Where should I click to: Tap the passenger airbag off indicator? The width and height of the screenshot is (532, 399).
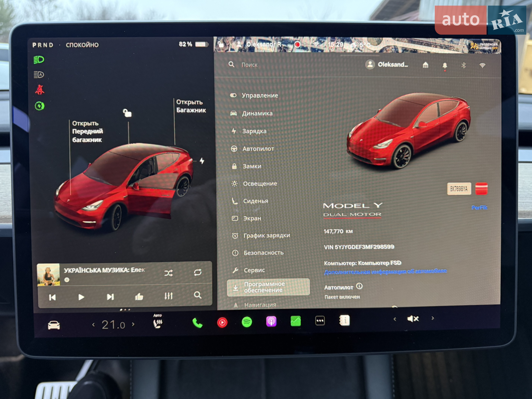click(484, 46)
